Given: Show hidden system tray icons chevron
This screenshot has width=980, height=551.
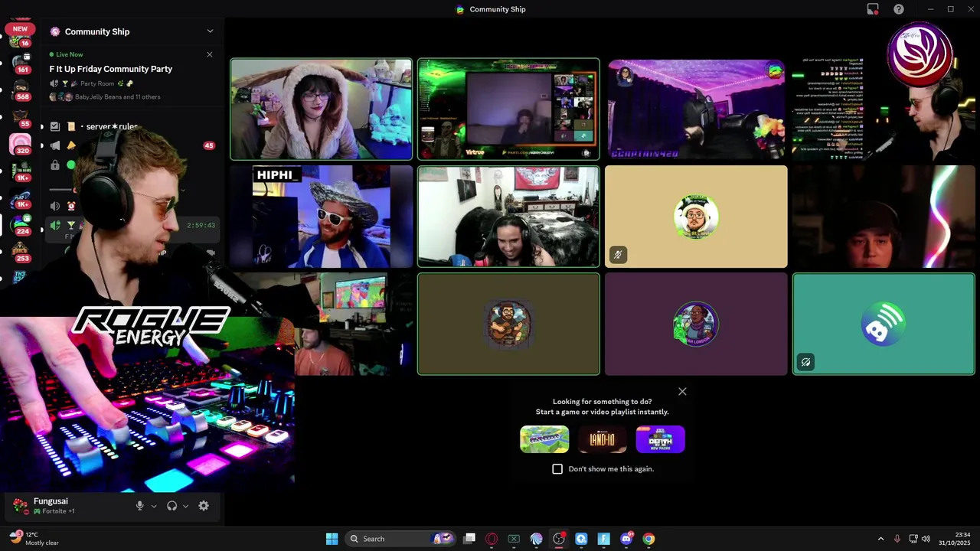Looking at the screenshot, I should (x=880, y=539).
